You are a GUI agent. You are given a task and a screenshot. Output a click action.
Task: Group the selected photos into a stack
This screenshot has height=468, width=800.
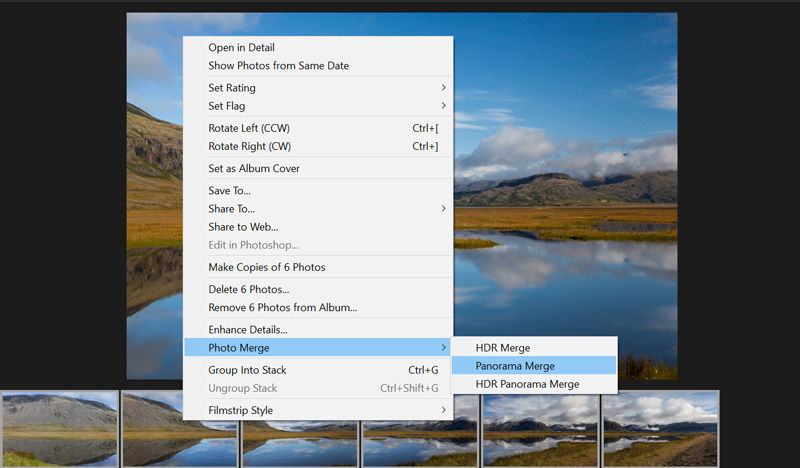[247, 370]
